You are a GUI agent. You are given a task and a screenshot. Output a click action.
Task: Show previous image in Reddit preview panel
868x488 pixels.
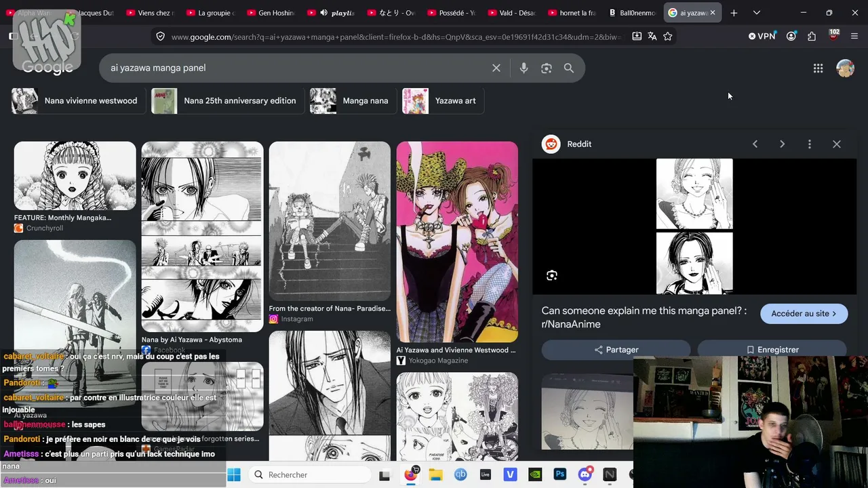tap(755, 144)
